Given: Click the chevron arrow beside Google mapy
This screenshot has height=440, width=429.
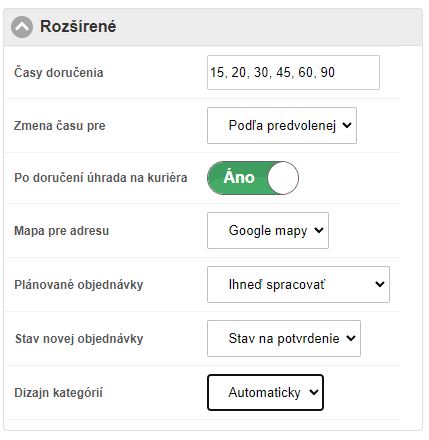Looking at the screenshot, I should 319,230.
